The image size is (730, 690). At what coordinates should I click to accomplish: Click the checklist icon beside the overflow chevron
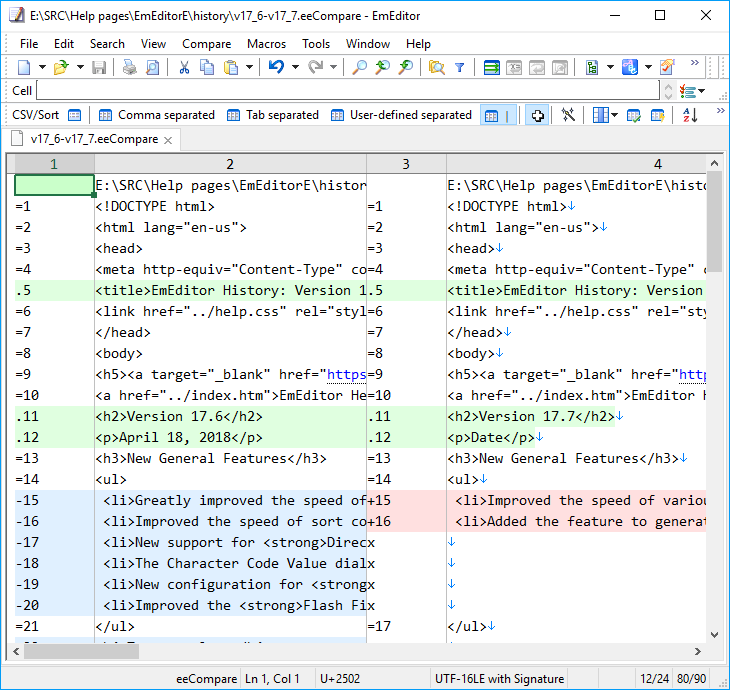click(x=667, y=67)
